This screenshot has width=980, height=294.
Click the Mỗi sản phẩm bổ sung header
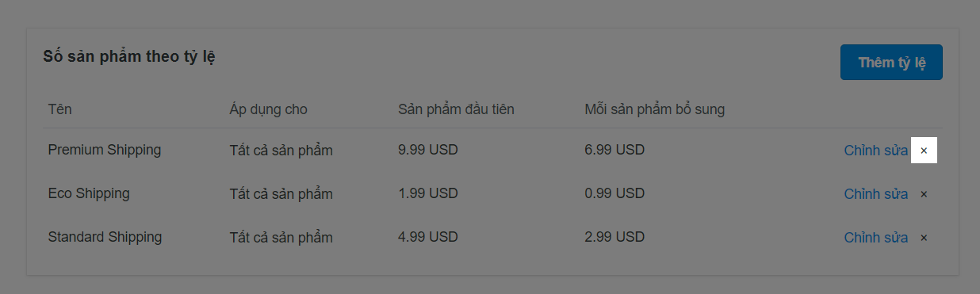tap(654, 109)
